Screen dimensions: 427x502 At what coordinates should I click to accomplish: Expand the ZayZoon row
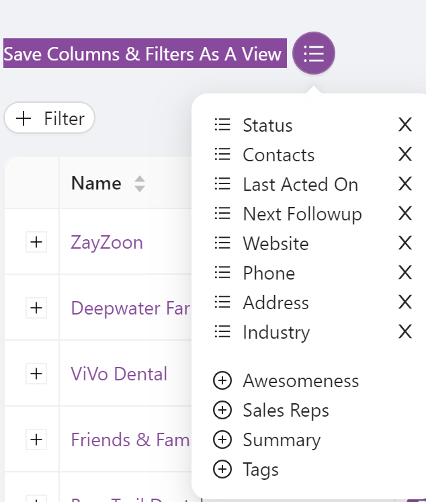[36, 242]
